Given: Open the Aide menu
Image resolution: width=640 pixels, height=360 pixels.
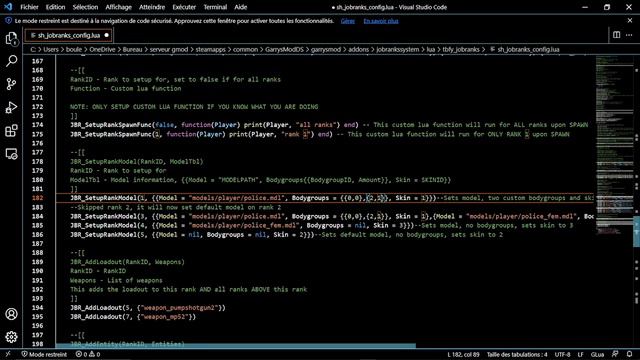Looking at the screenshot, I should click(x=240, y=7).
